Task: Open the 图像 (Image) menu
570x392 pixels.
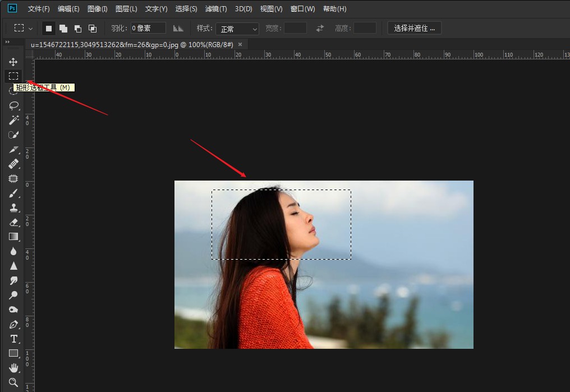Action: pos(96,8)
